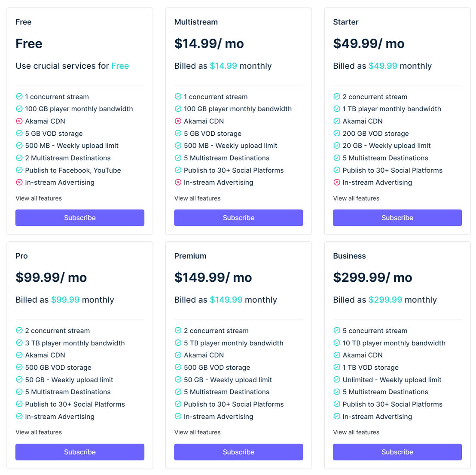The height and width of the screenshot is (475, 476).
Task: Subscribe to the Starter plan
Action: pyautogui.click(x=397, y=218)
